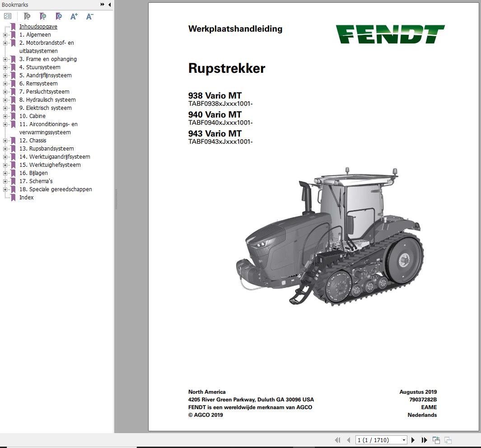481x448 pixels.
Task: Select bookmark 16. Bijlagen
Action: (33, 173)
